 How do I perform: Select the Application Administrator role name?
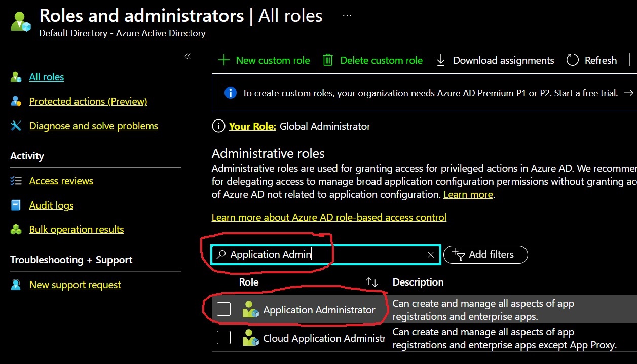click(x=319, y=310)
